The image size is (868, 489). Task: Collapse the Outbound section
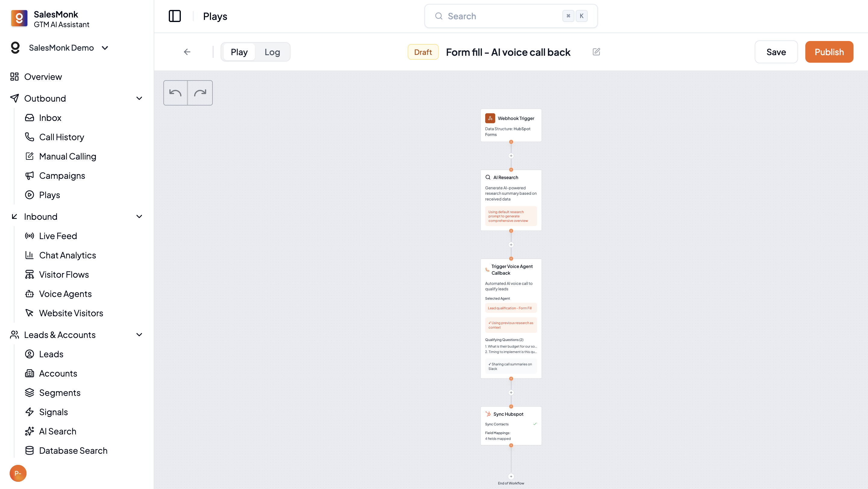tap(139, 98)
